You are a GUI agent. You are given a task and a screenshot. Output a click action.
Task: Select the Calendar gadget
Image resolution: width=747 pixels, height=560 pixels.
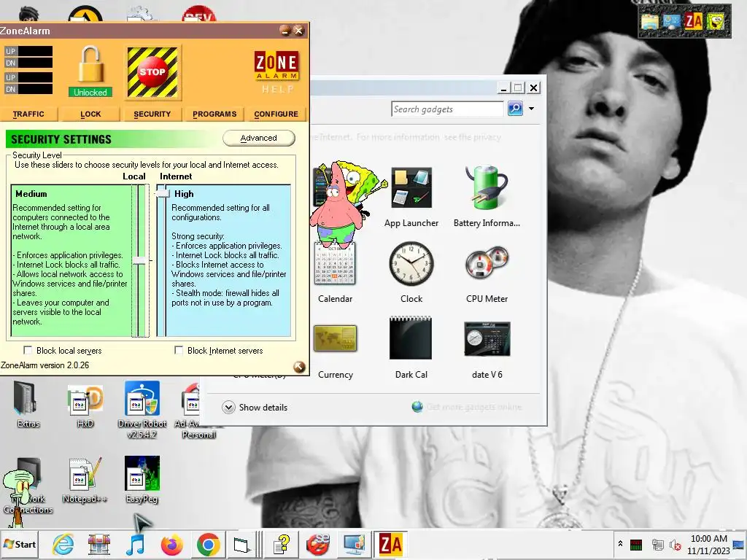point(335,273)
